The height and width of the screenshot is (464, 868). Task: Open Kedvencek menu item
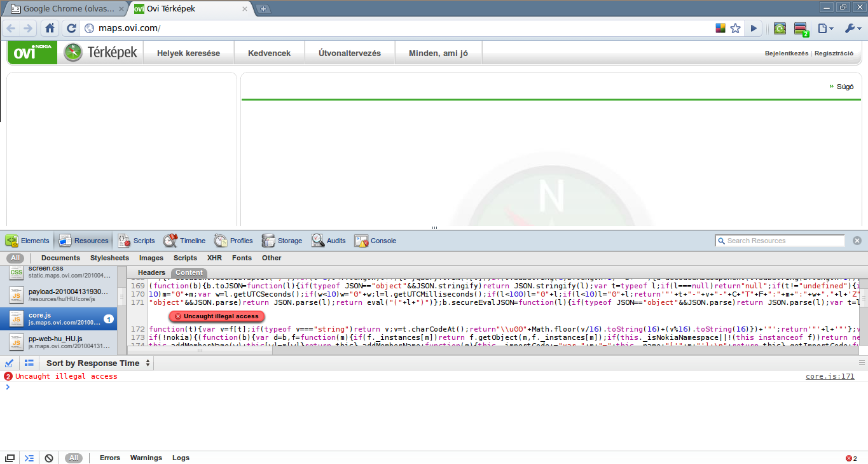tap(270, 53)
